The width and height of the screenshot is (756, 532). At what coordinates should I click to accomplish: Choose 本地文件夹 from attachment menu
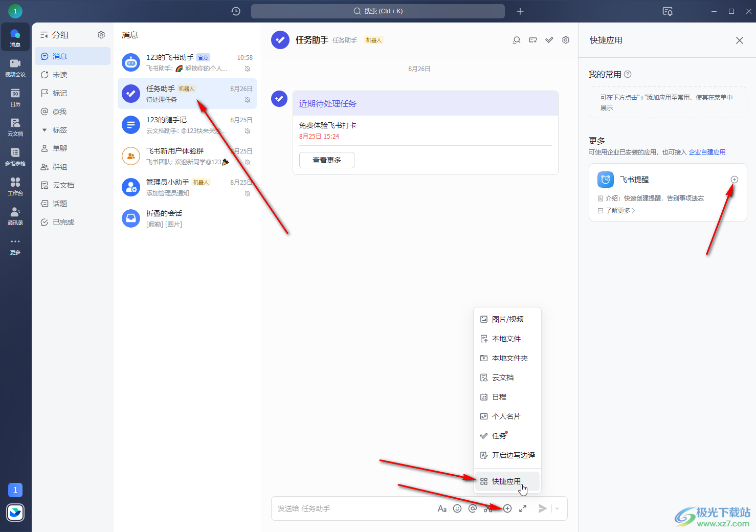(x=507, y=358)
